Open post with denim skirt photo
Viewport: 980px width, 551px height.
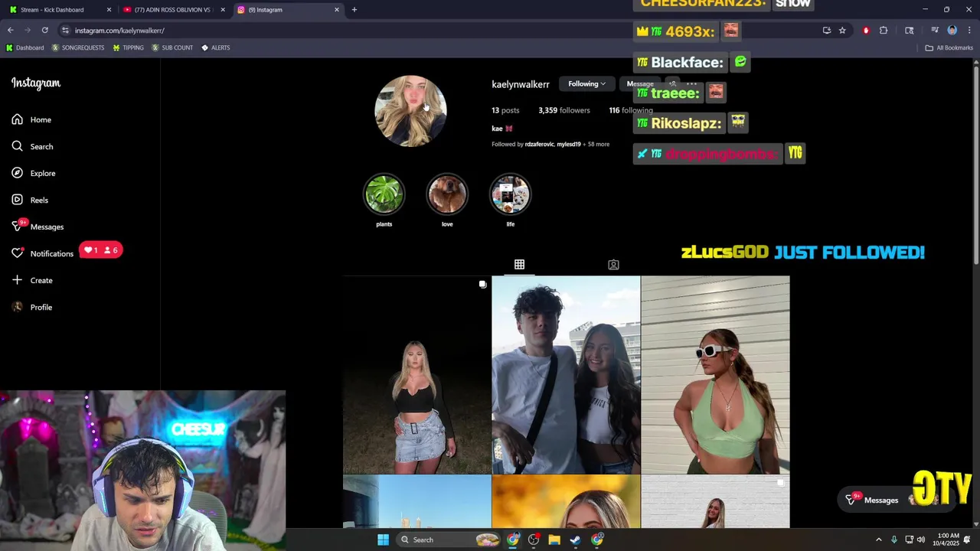[x=416, y=375]
